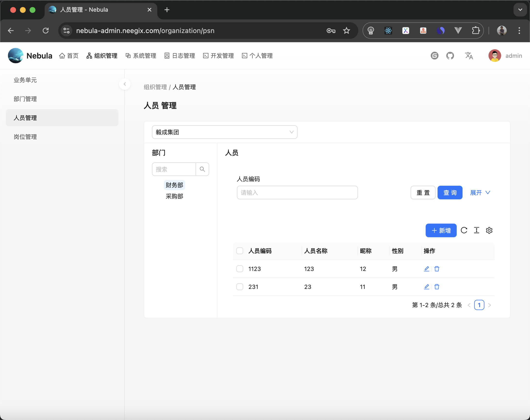Switch to 岗位管理 in the sidebar
Image resolution: width=530 pixels, height=420 pixels.
click(25, 137)
